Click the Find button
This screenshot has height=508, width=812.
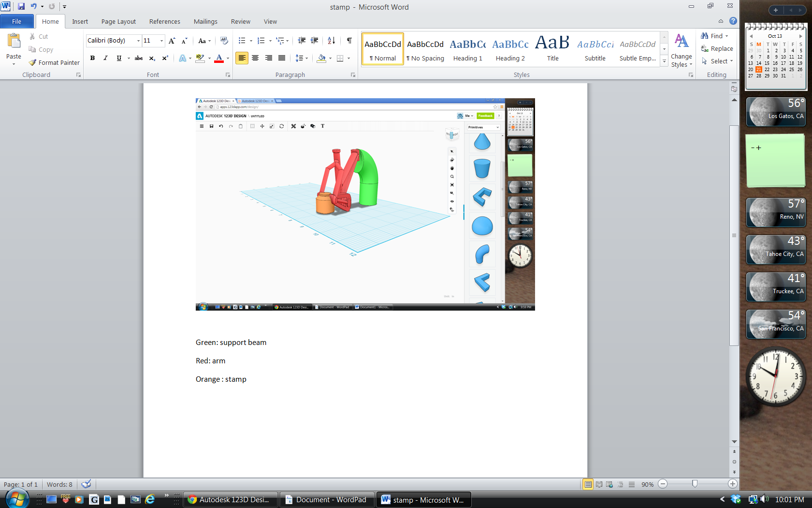[x=714, y=36]
